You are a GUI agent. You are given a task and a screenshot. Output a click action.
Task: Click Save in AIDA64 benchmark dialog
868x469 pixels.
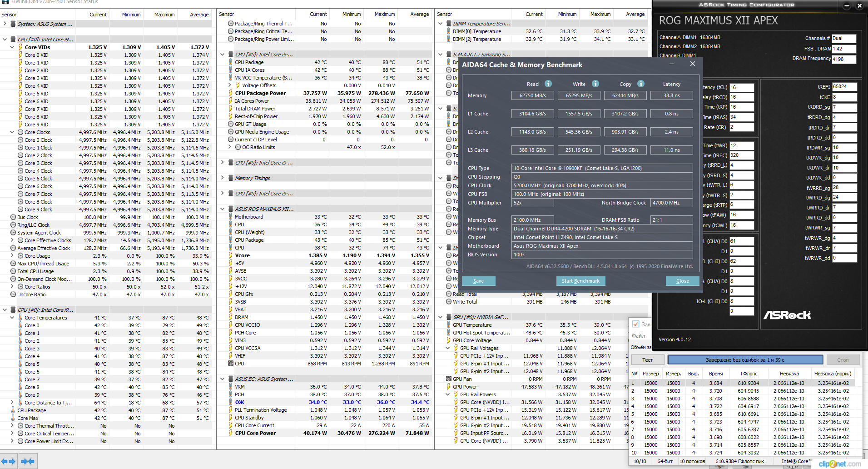click(478, 281)
